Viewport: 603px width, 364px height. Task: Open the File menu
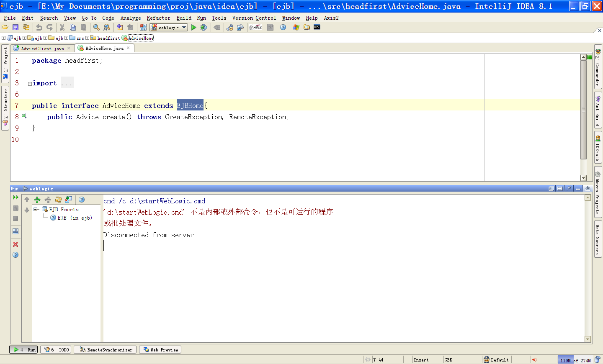tap(10, 18)
